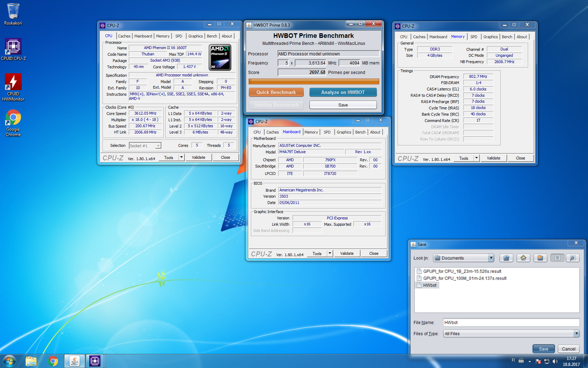The width and height of the screenshot is (588, 368).
Task: Open SPD tab in left CPU-Z window
Action: pyautogui.click(x=178, y=36)
